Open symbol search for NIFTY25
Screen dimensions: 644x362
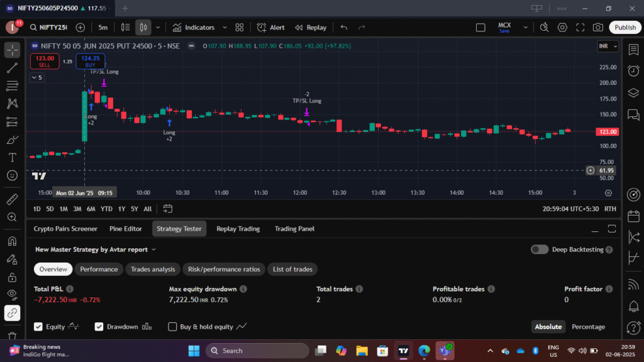coord(48,28)
